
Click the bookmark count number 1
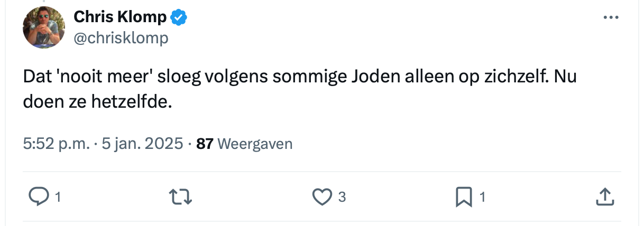click(482, 197)
